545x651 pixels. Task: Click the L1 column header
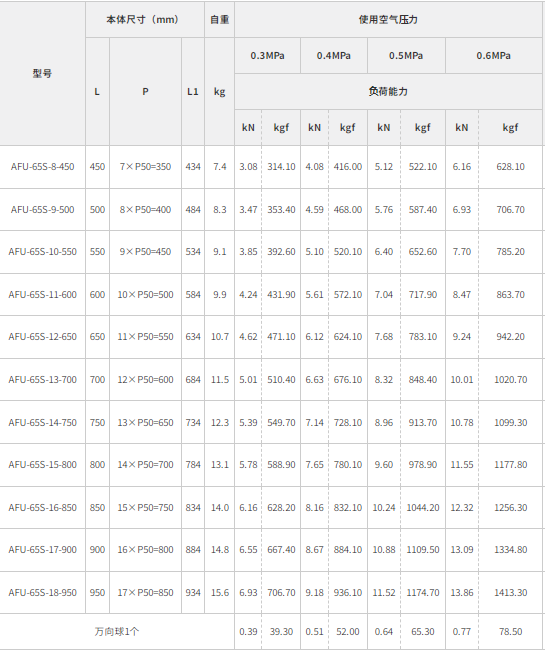(x=193, y=92)
